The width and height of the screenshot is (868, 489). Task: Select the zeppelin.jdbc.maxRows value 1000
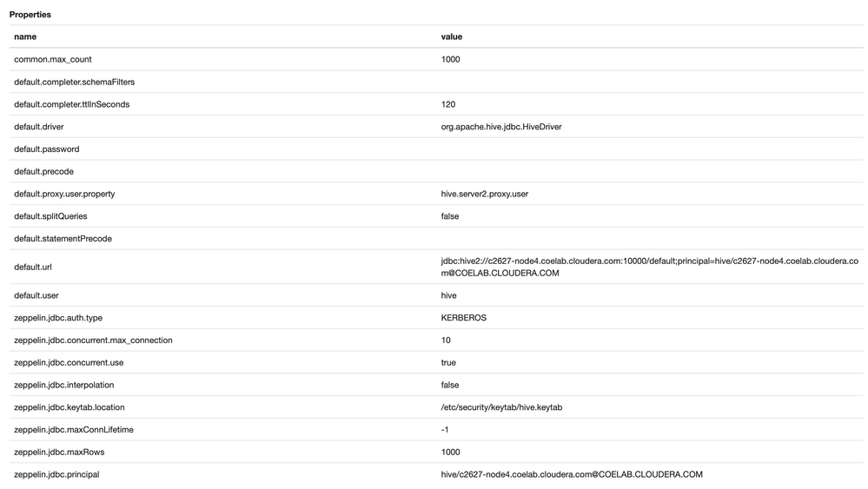(x=450, y=452)
